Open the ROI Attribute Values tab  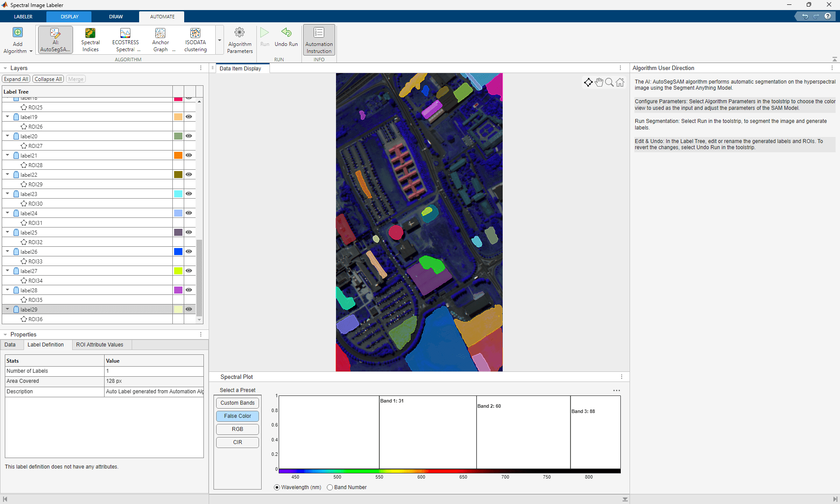(100, 345)
